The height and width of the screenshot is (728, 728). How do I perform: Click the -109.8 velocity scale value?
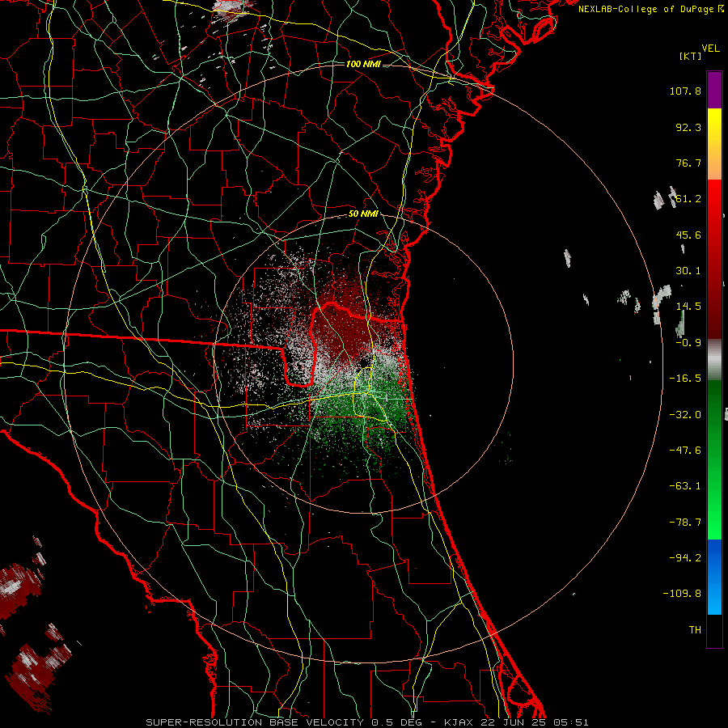(682, 594)
